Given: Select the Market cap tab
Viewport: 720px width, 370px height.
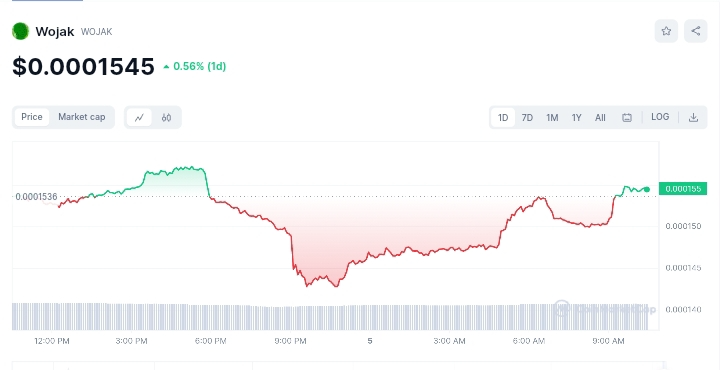Looking at the screenshot, I should [81, 117].
